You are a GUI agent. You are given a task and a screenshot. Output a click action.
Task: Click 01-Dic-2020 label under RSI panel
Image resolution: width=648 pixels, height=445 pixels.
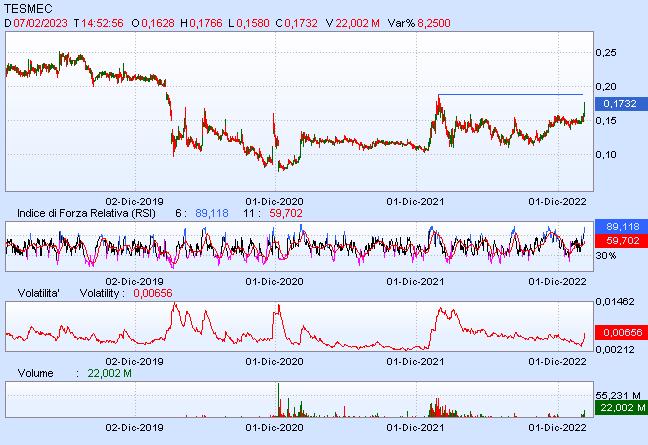tap(274, 281)
